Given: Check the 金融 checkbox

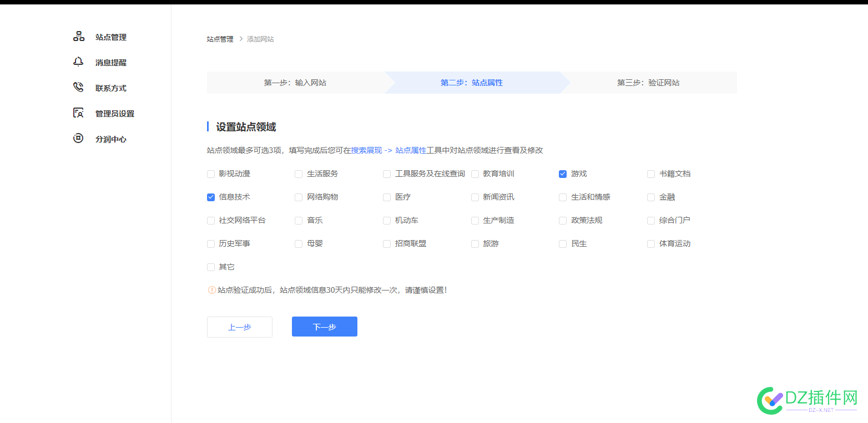Looking at the screenshot, I should 651,197.
